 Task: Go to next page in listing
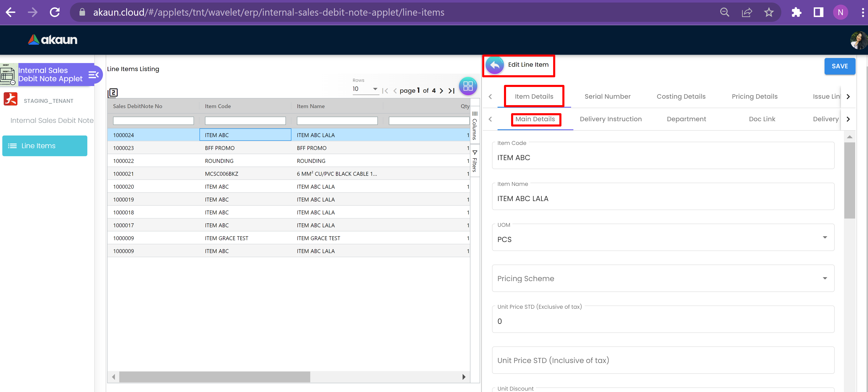coord(441,91)
